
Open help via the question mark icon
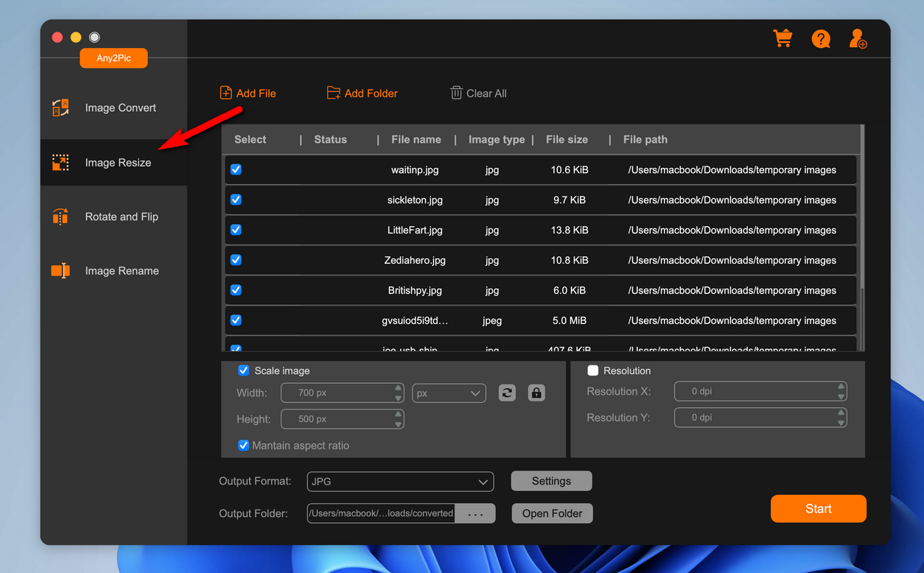[x=821, y=38]
